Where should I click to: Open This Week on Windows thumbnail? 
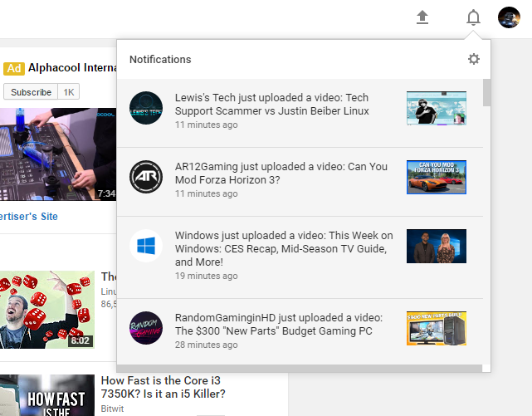pos(437,246)
